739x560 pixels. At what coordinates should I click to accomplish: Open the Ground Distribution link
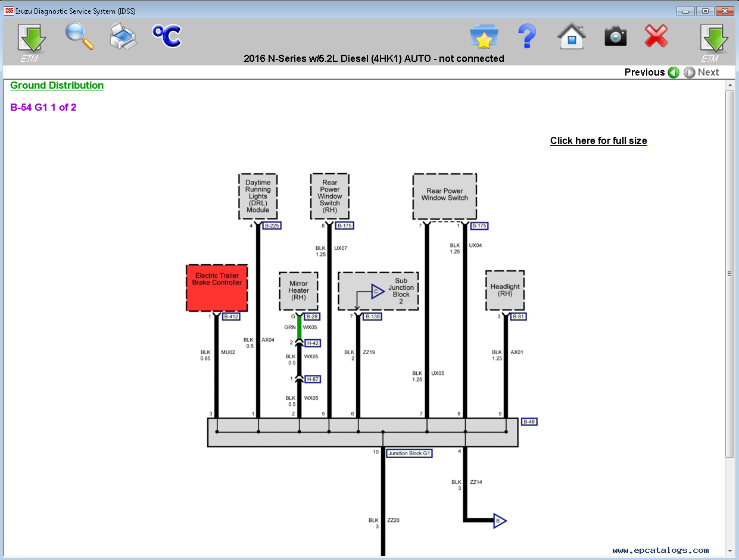[57, 86]
